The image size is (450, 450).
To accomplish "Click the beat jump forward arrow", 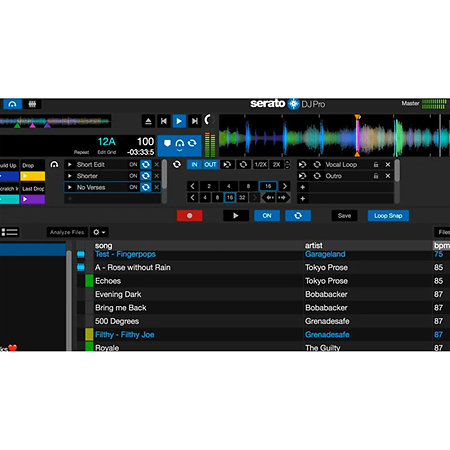I will pos(282,198).
